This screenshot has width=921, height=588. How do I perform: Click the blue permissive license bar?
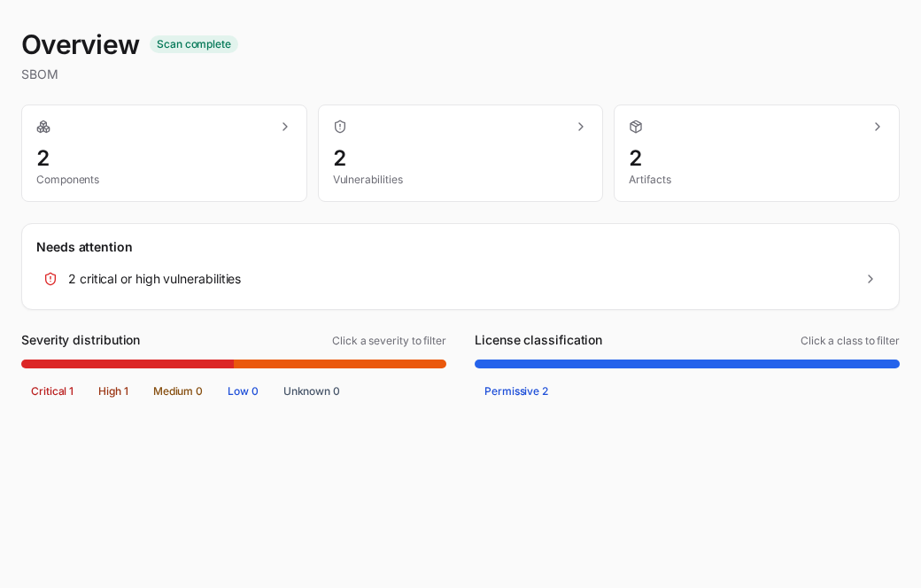[687, 364]
